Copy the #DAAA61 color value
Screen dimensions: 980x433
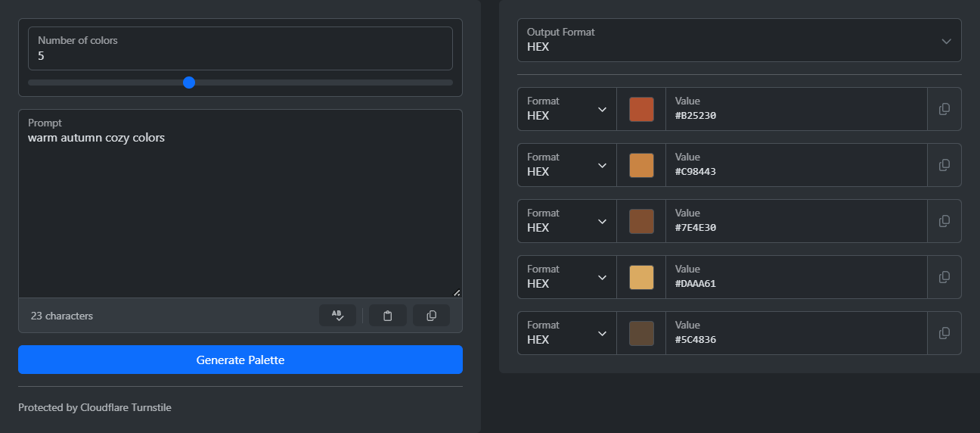(x=944, y=277)
